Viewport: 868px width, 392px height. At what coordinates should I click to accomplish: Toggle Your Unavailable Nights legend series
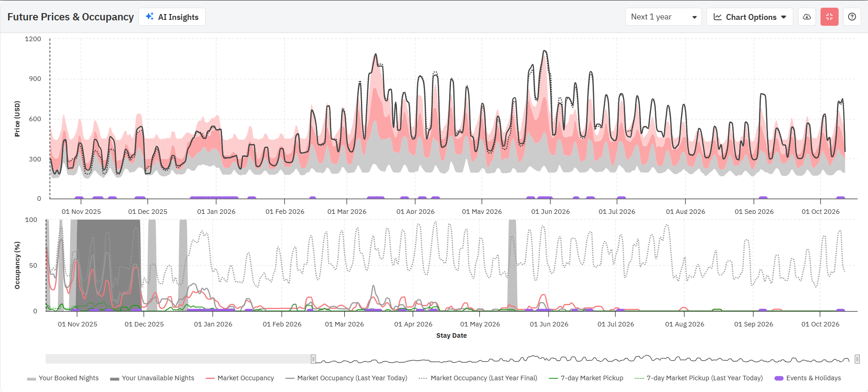click(152, 378)
